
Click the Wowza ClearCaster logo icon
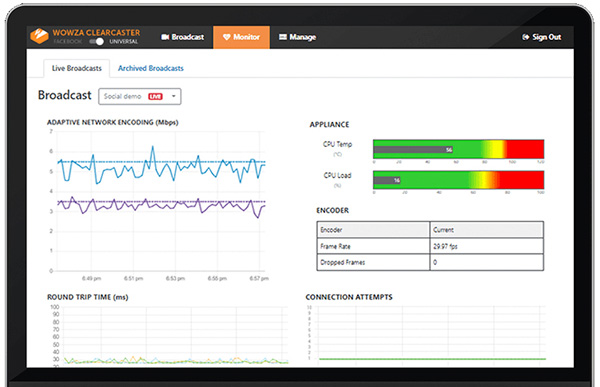39,36
